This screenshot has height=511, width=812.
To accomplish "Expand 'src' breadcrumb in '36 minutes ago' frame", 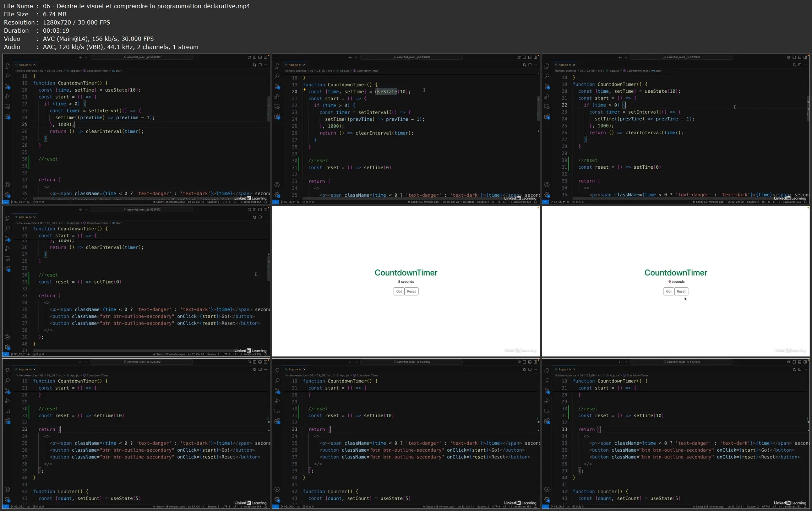I will [60, 71].
